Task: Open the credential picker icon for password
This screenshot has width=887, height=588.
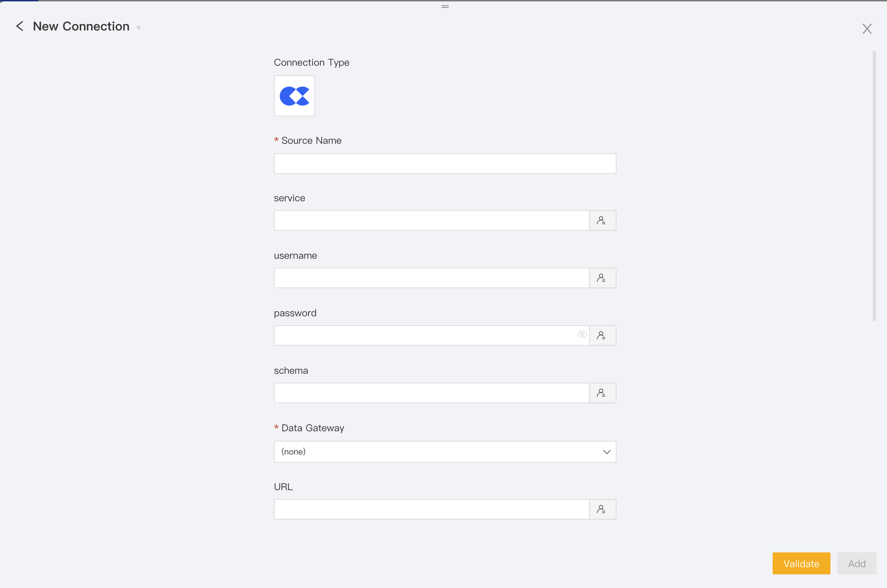Action: pyautogui.click(x=602, y=335)
